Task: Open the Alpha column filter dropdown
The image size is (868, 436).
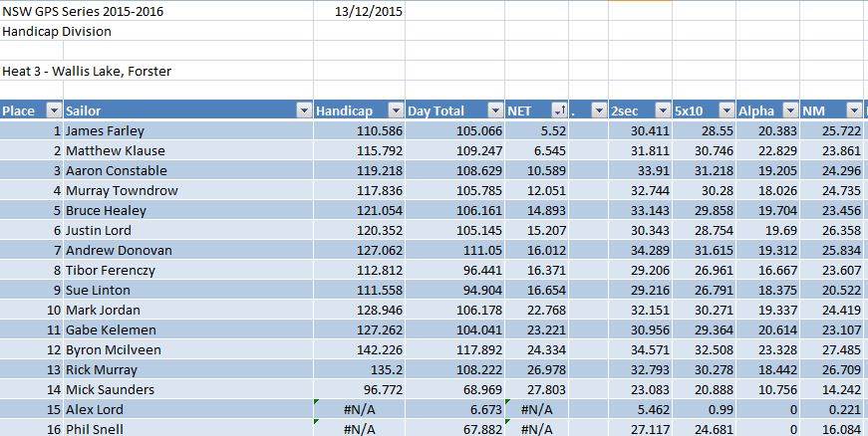Action: point(790,110)
